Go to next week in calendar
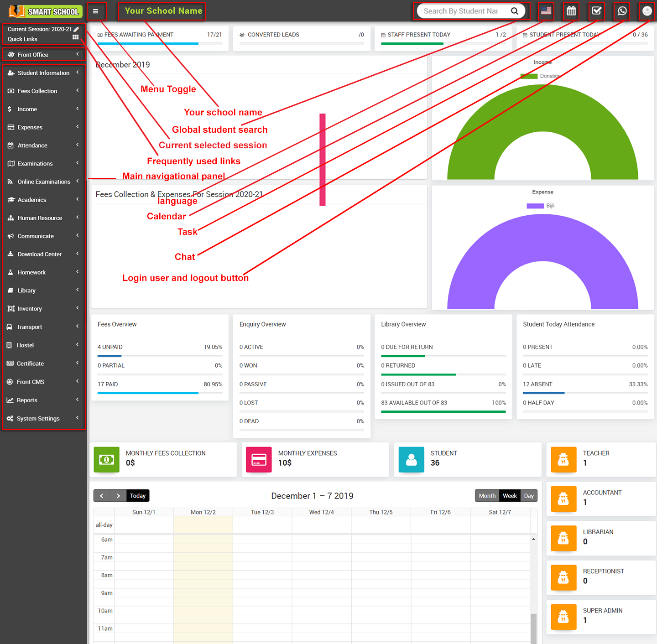Image resolution: width=657 pixels, height=644 pixels. tap(118, 496)
